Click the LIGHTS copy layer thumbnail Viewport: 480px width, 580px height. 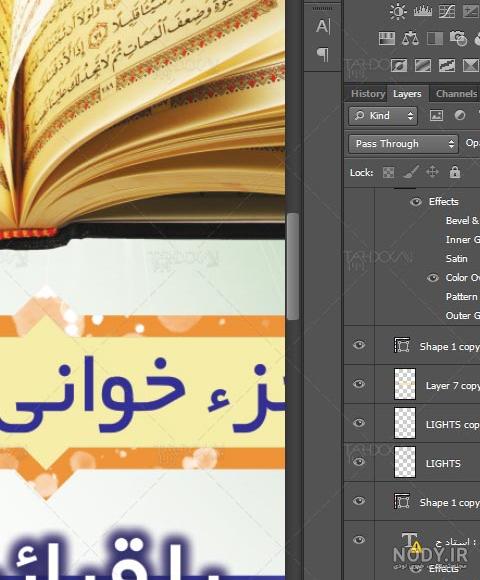tap(405, 423)
